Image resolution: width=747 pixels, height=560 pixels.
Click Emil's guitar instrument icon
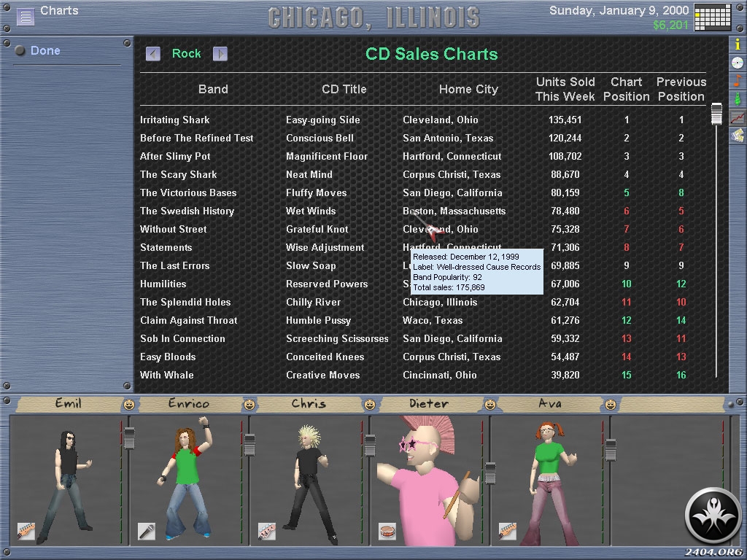(26, 531)
